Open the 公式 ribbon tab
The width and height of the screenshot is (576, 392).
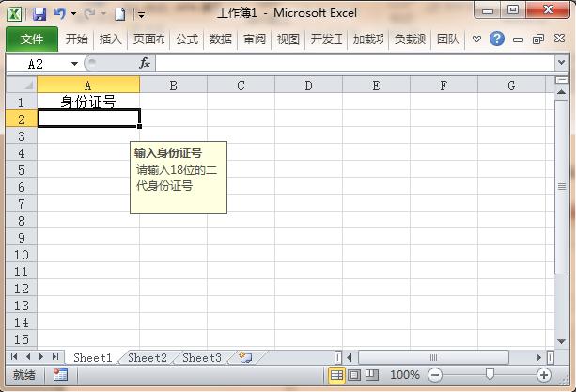click(187, 39)
